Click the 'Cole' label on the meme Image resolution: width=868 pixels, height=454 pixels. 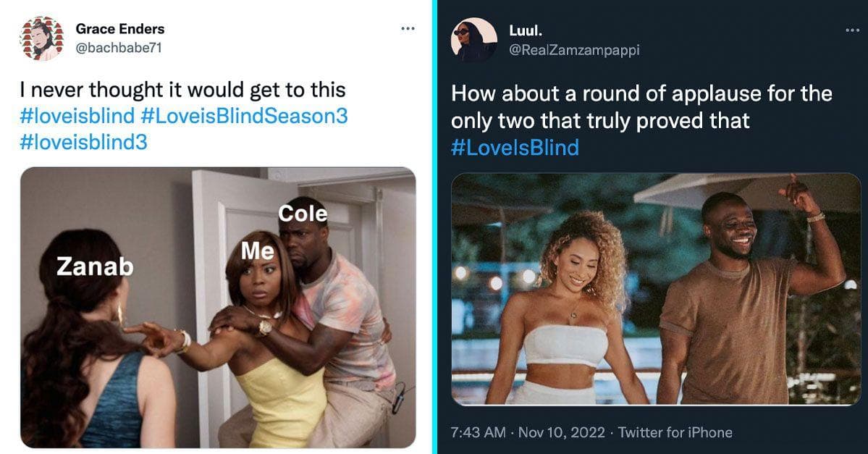click(303, 214)
